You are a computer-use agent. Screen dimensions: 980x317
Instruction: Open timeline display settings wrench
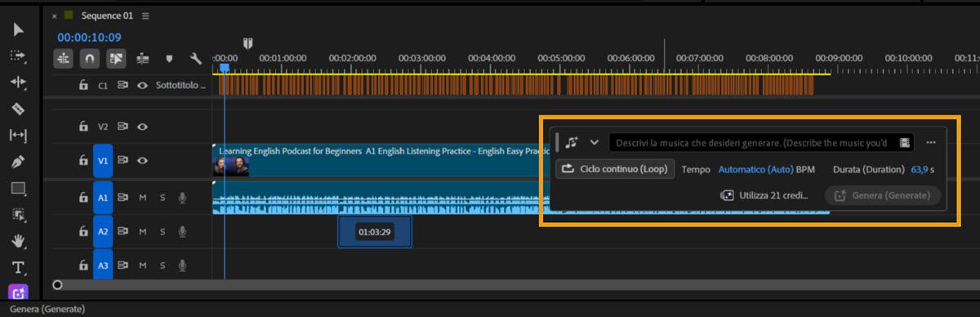(195, 59)
